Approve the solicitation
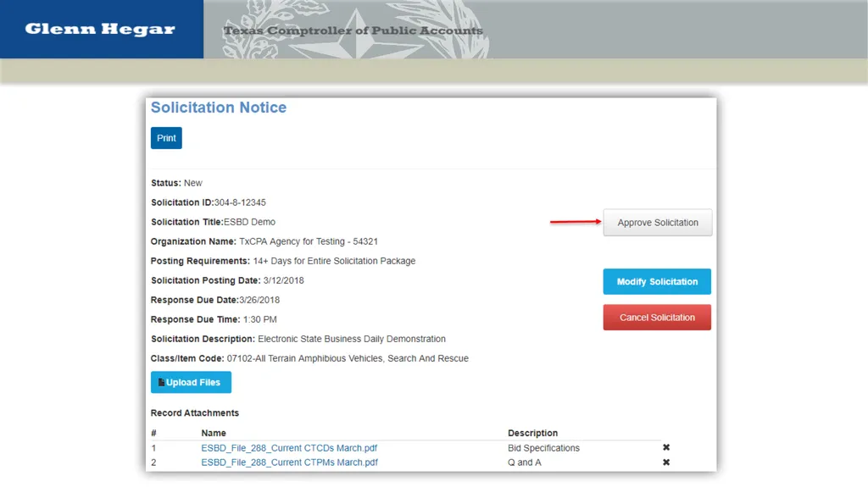 658,223
